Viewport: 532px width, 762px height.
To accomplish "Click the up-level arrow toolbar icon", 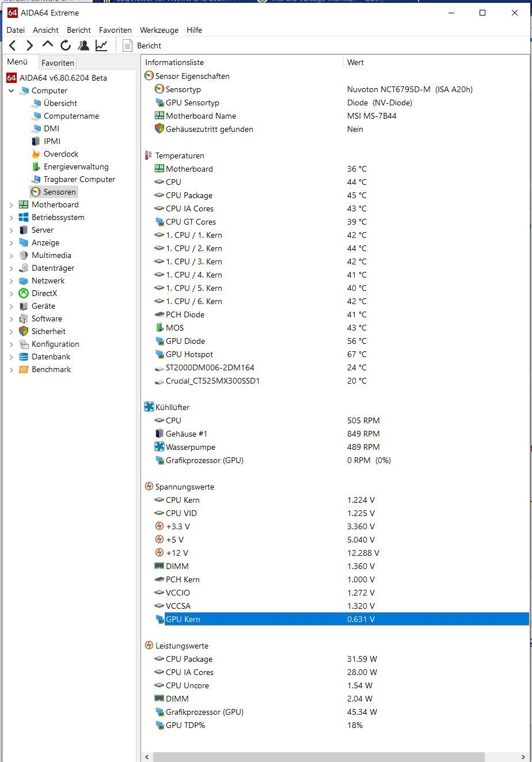I will pyautogui.click(x=48, y=44).
